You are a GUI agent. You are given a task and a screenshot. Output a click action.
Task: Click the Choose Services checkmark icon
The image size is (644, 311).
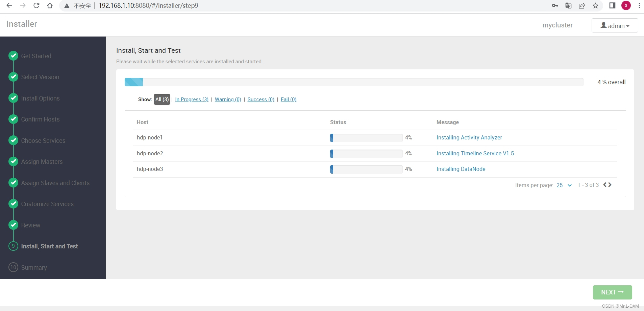click(13, 140)
